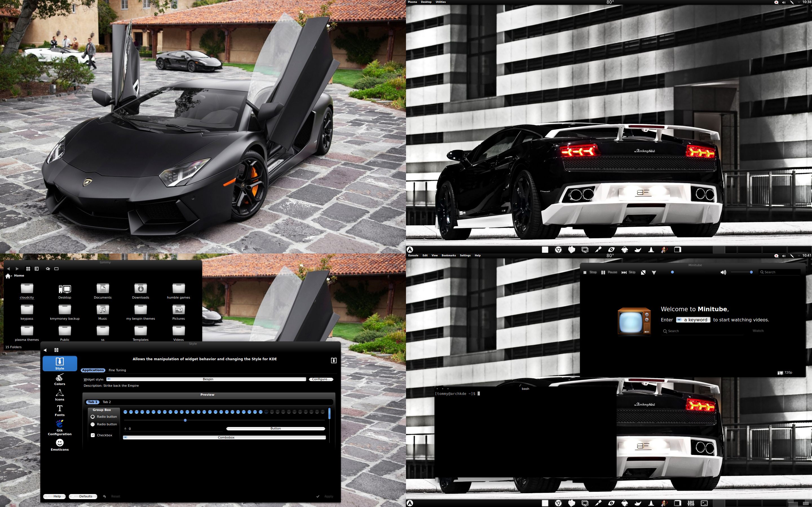
Task: Click the pause playback button in Minitube
Action: click(603, 272)
